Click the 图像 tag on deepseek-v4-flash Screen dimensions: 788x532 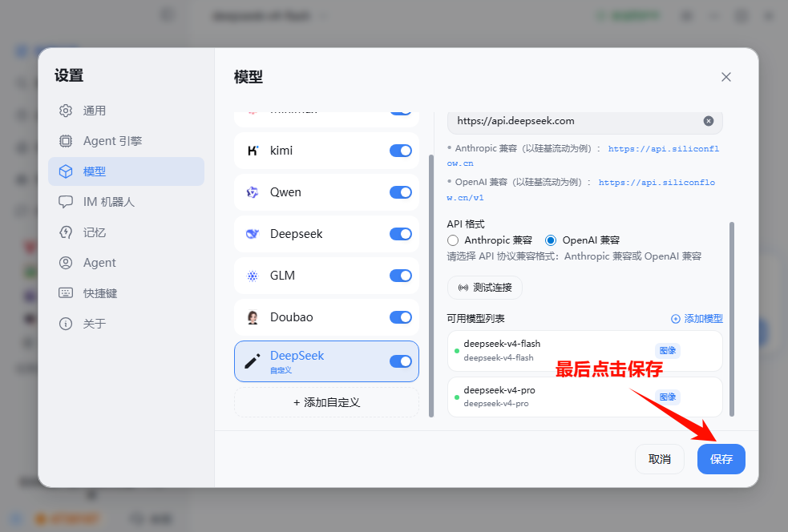coord(668,351)
